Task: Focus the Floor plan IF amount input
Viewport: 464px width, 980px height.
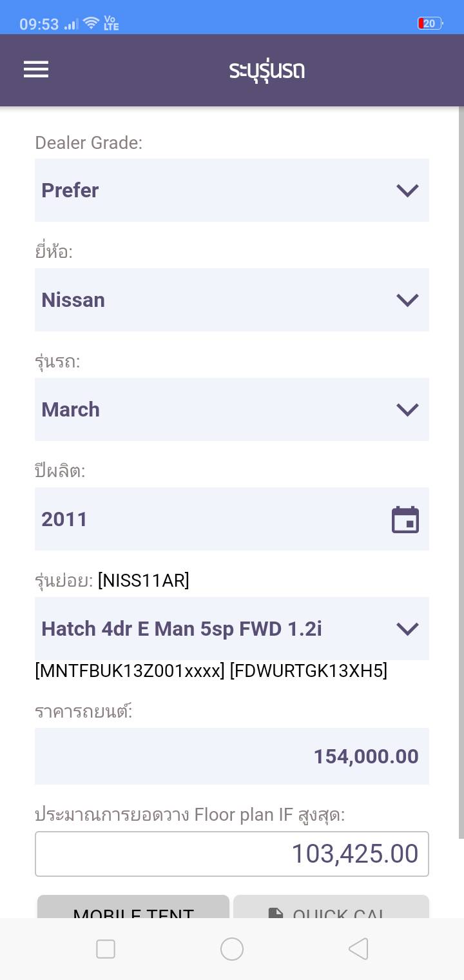Action: [232, 854]
